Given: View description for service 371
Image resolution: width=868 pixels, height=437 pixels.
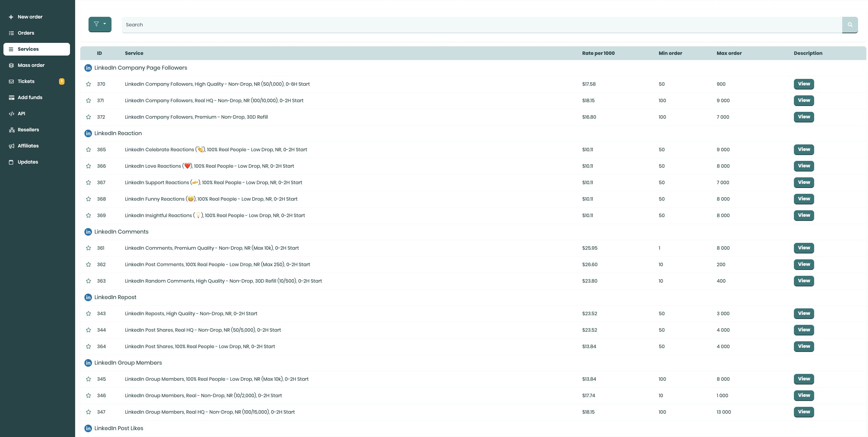Looking at the screenshot, I should [x=804, y=101].
